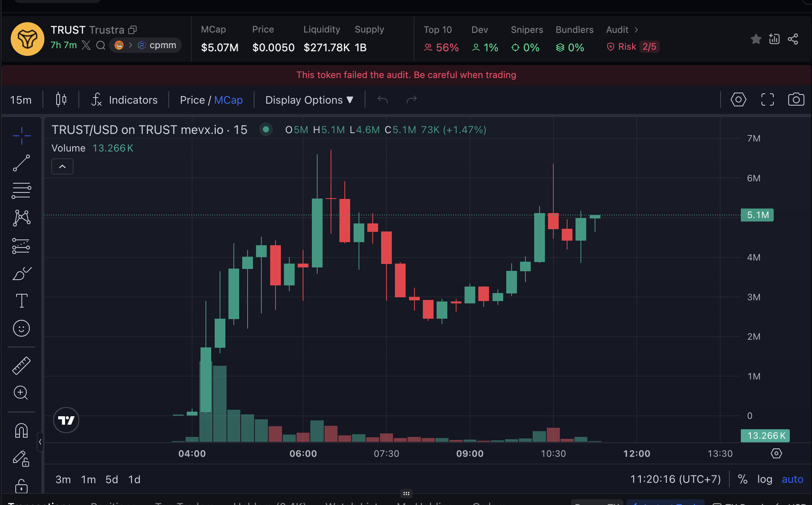Viewport: 812px width, 505px height.
Task: Select the 3m date range
Action: 63,479
